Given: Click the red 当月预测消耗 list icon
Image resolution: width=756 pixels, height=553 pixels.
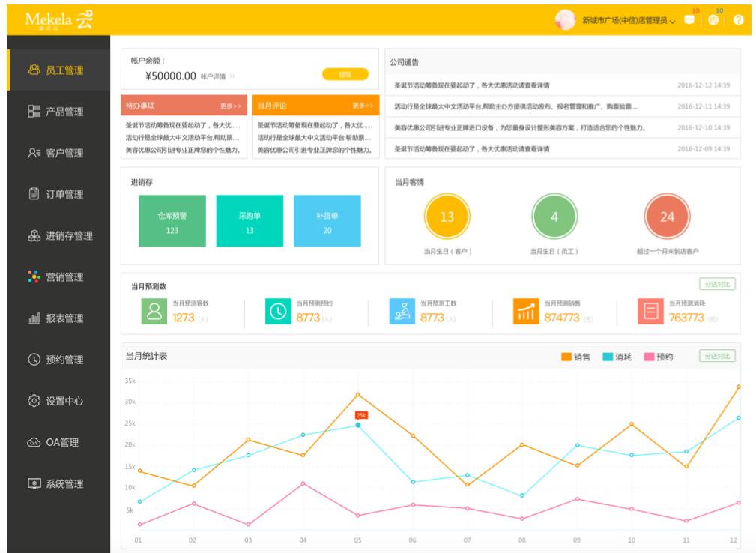Looking at the screenshot, I should pyautogui.click(x=650, y=312).
